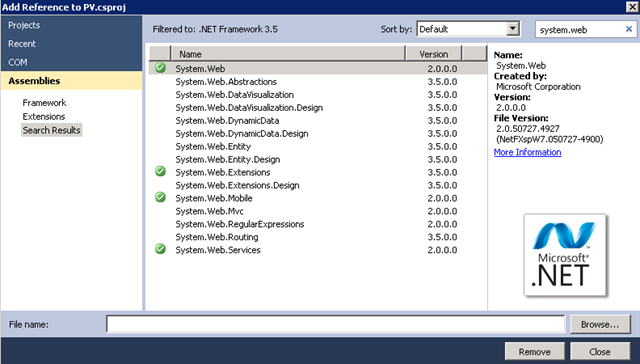Click the green checkmark beside System.Web
This screenshot has width=640, height=364.
click(160, 68)
